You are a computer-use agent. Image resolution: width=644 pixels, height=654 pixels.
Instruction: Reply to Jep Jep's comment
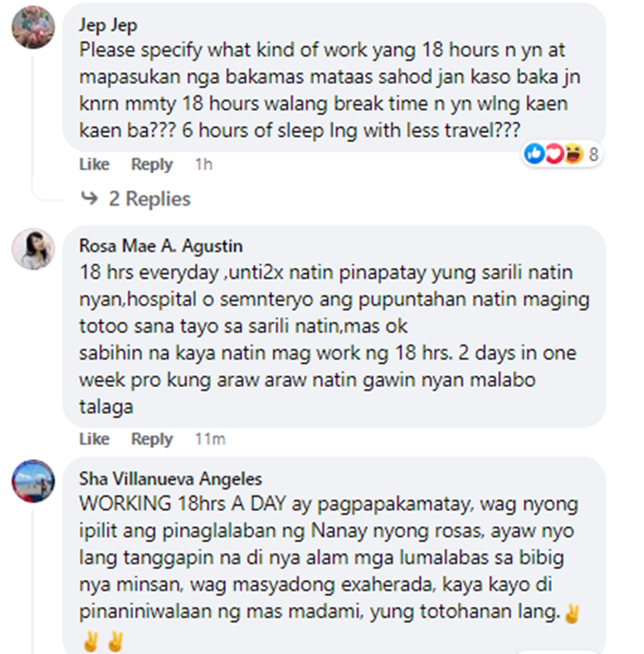[x=152, y=165]
